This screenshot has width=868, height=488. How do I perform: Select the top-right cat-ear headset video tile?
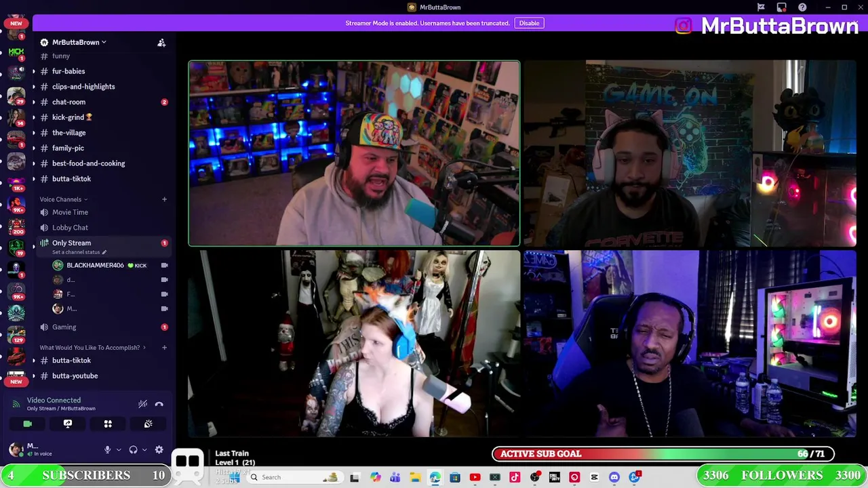click(690, 153)
